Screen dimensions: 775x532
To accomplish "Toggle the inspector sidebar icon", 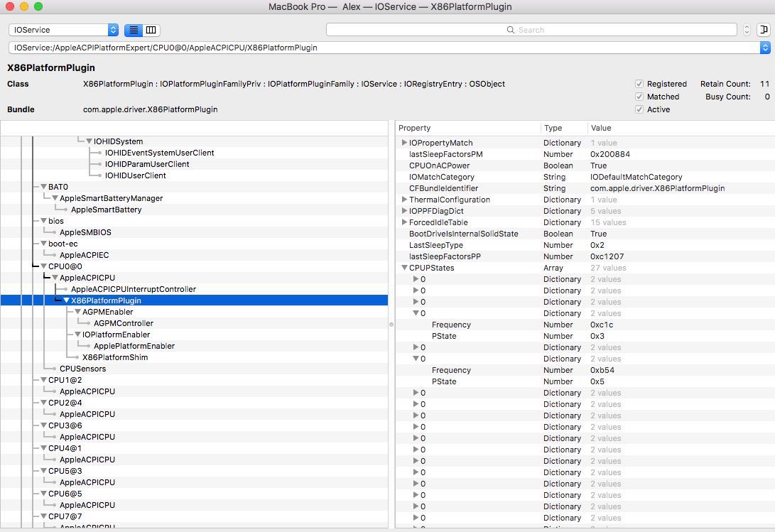I will coord(764,30).
